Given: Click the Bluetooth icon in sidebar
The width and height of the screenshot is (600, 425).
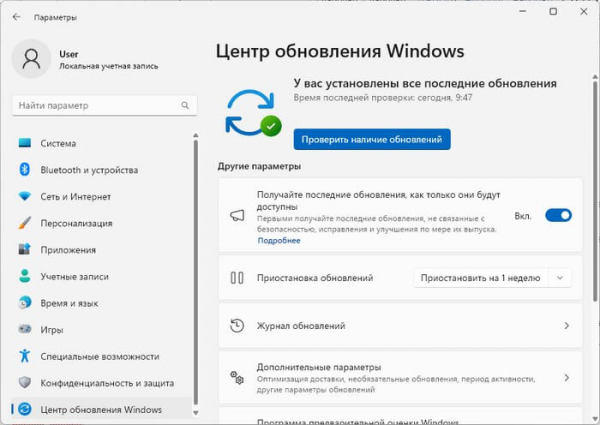Looking at the screenshot, I should point(25,169).
